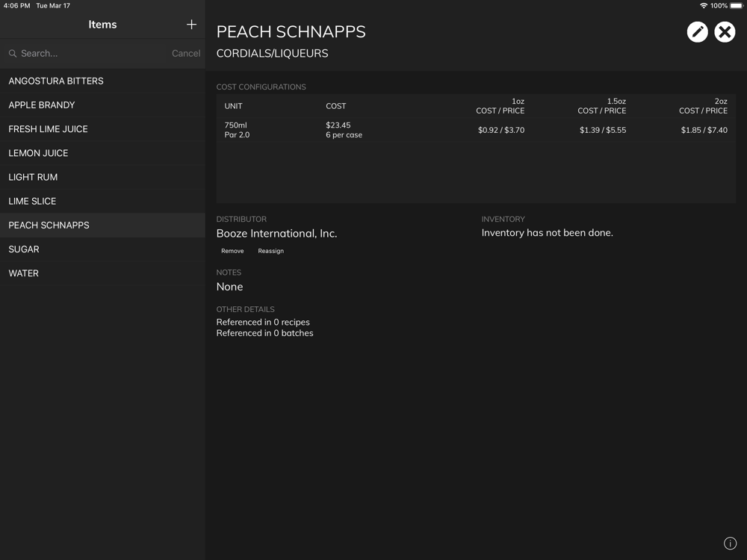Click the $1.39 / $5.55 value
This screenshot has width=747, height=560.
tap(603, 130)
